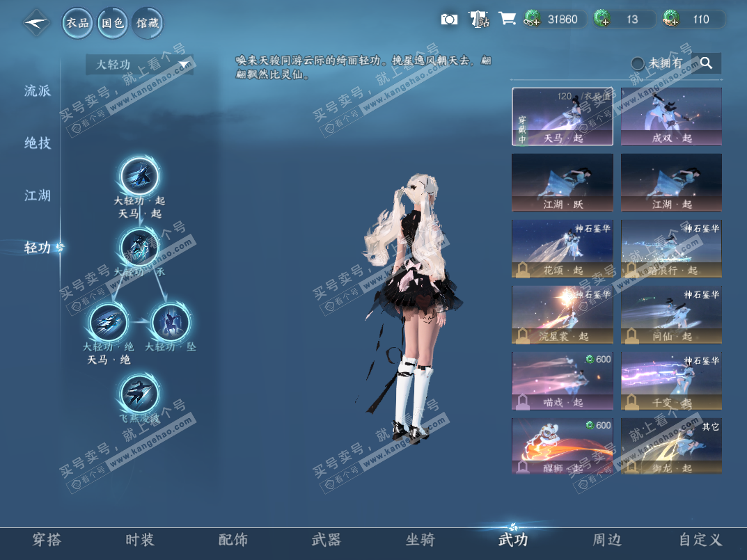
Task: Toggle to 国色 mode
Action: (112, 23)
